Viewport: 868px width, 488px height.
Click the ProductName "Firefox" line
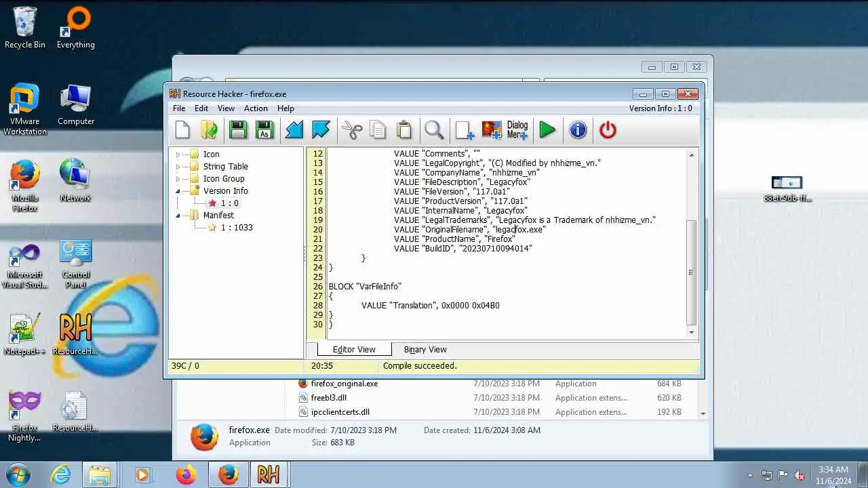pos(454,239)
